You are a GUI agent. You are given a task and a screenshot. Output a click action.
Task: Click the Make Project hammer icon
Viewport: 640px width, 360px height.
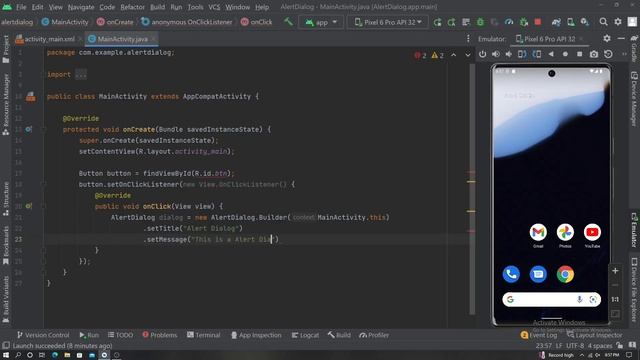tap(288, 22)
